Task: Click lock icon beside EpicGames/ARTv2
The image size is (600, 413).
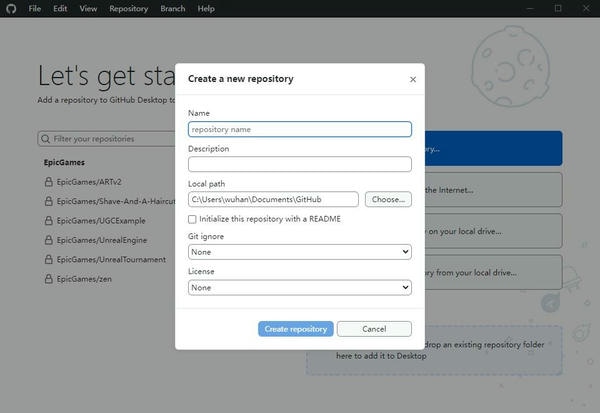Action: tap(49, 182)
